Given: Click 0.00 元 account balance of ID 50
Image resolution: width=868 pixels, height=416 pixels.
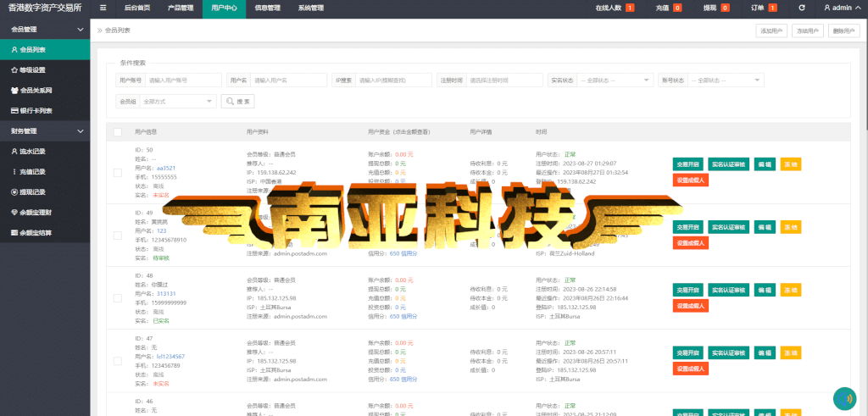Looking at the screenshot, I should point(404,154).
